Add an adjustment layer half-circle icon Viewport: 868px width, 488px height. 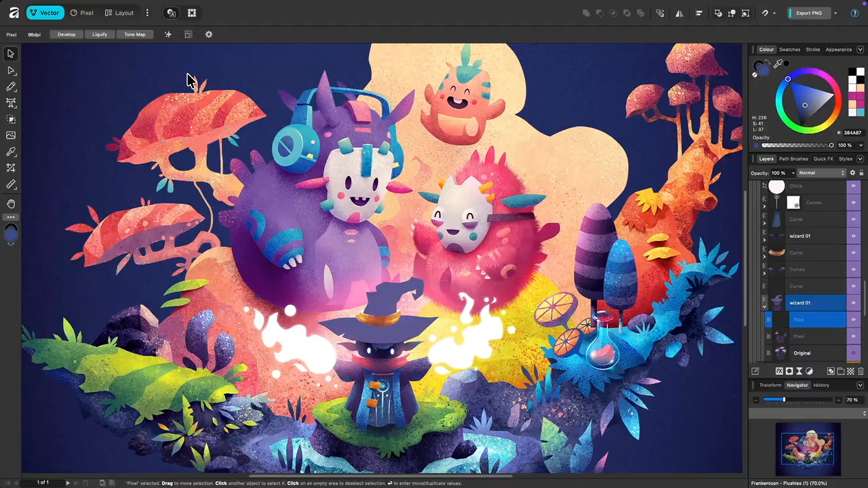pyautogui.click(x=809, y=371)
